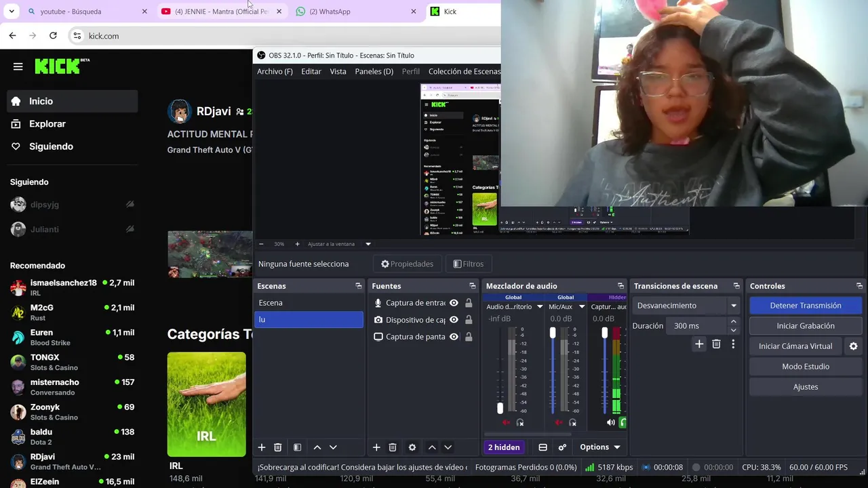Image resolution: width=868 pixels, height=488 pixels.
Task: Open scene filters icon in Escenas toolbar
Action: pyautogui.click(x=297, y=447)
